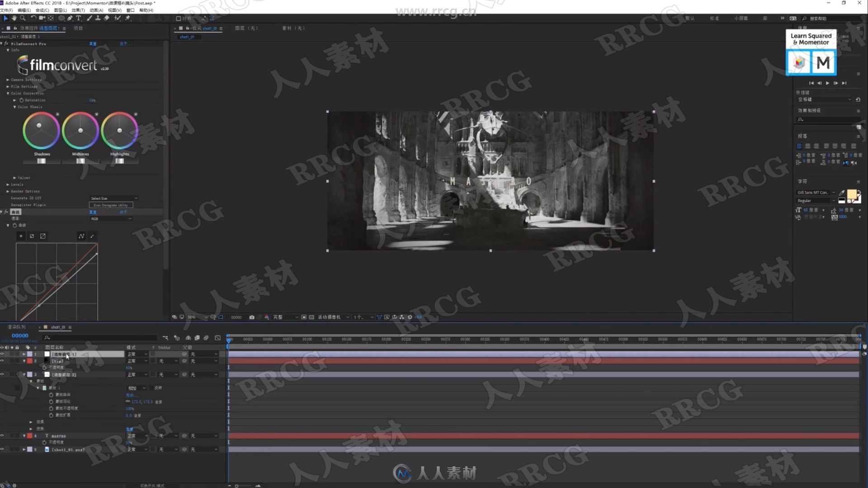Switch to the 项目 project panel tab
The height and width of the screenshot is (488, 868).
point(78,28)
